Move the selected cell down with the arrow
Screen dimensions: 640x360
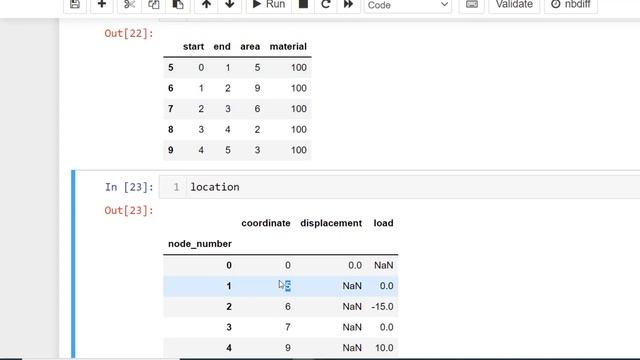[x=230, y=5]
